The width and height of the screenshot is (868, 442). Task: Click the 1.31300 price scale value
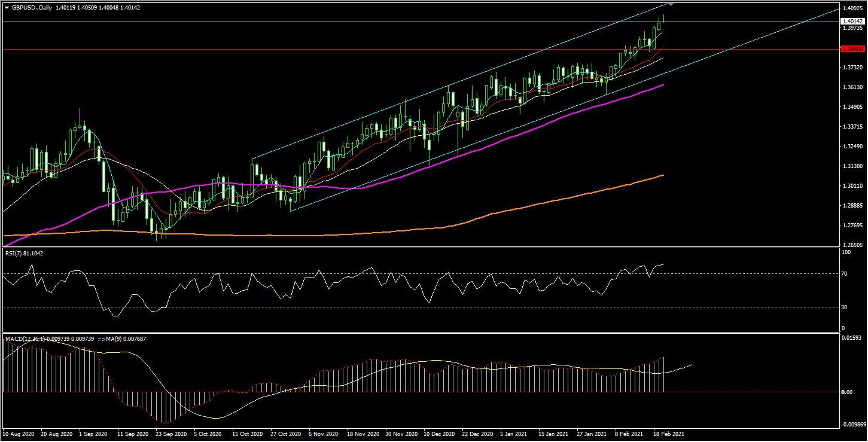click(852, 166)
